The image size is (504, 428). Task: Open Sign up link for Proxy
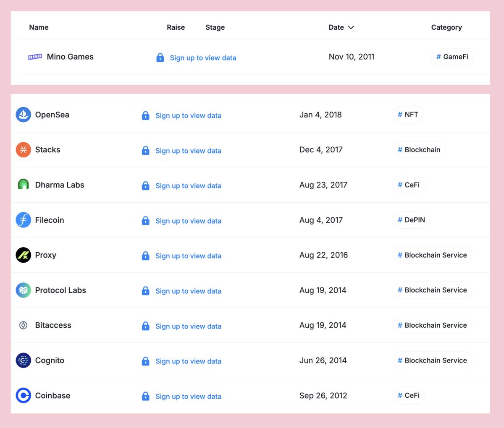[188, 256]
